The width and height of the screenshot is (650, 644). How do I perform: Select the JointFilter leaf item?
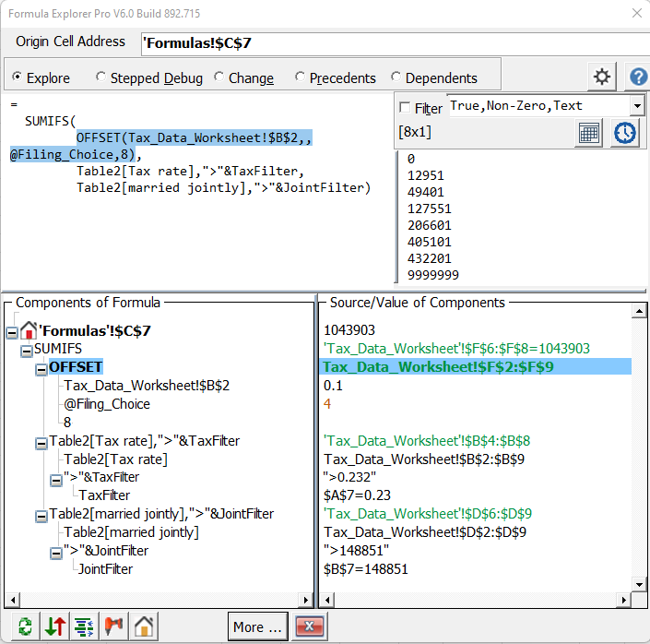point(105,569)
